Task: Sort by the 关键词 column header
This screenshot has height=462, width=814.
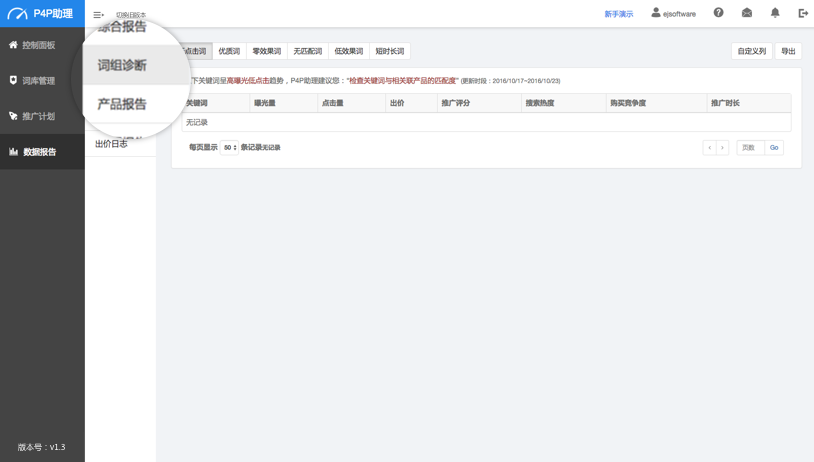Action: (x=215, y=103)
